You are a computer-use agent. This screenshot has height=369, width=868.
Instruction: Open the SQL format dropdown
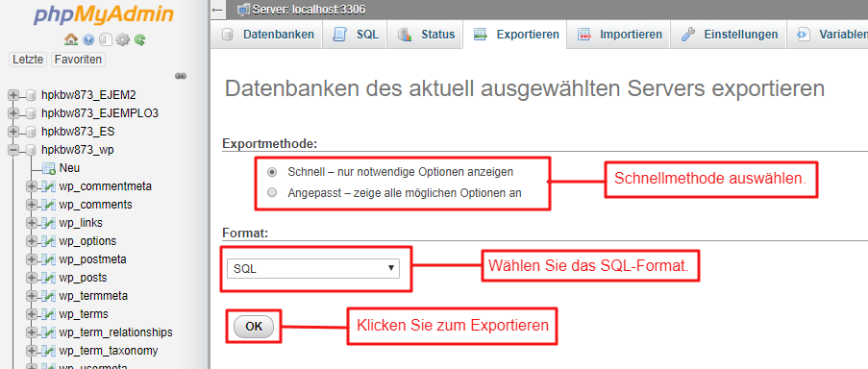313,268
